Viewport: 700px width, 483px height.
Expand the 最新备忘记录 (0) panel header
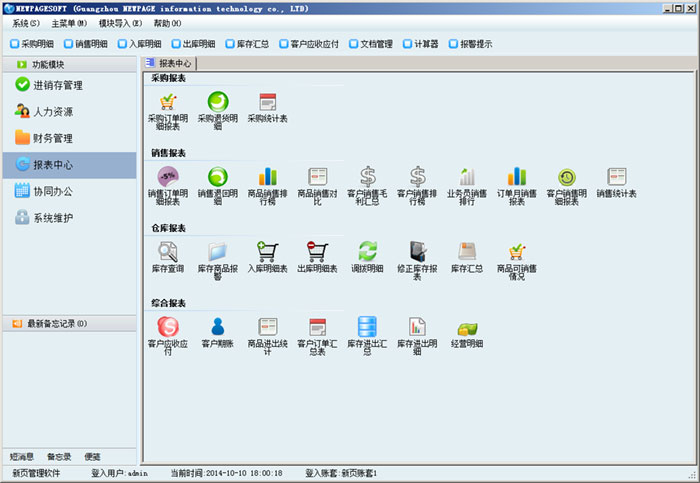pos(69,323)
